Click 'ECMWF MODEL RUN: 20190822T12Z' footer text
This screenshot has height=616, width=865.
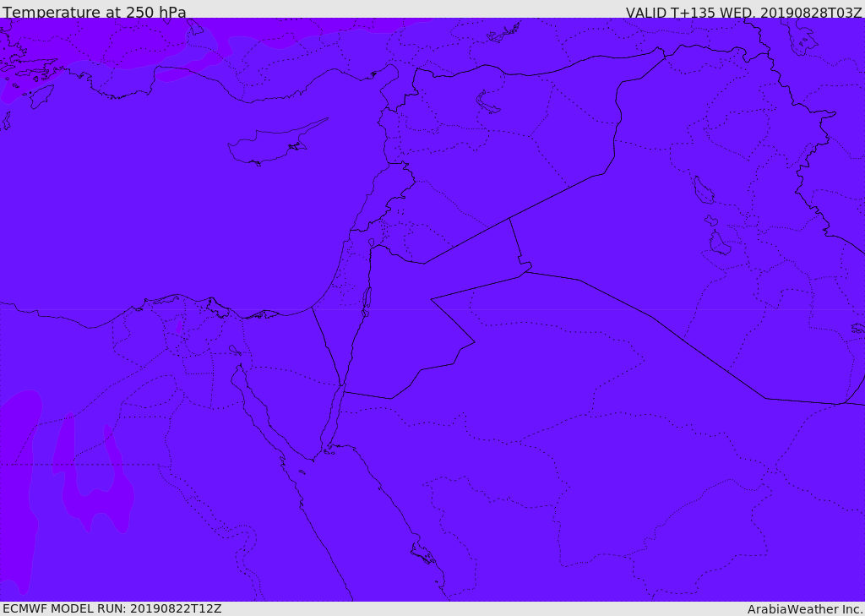pyautogui.click(x=112, y=608)
